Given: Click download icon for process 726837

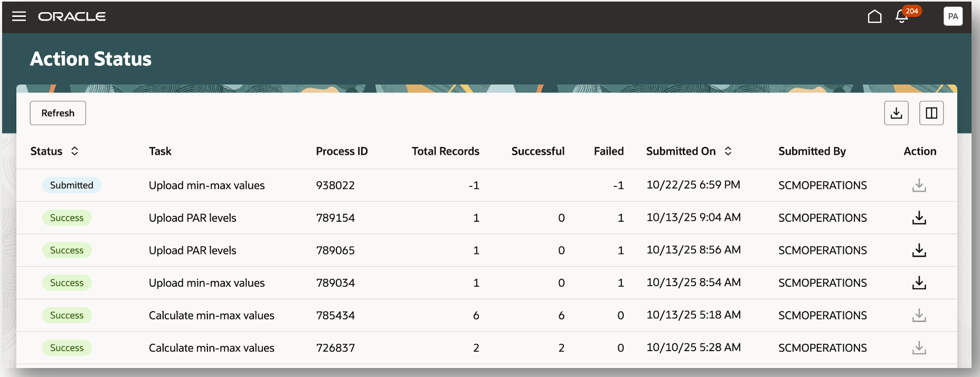Looking at the screenshot, I should click(x=919, y=348).
